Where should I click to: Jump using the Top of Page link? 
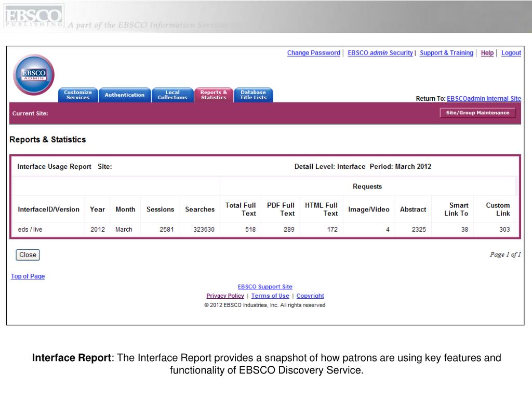tap(28, 276)
